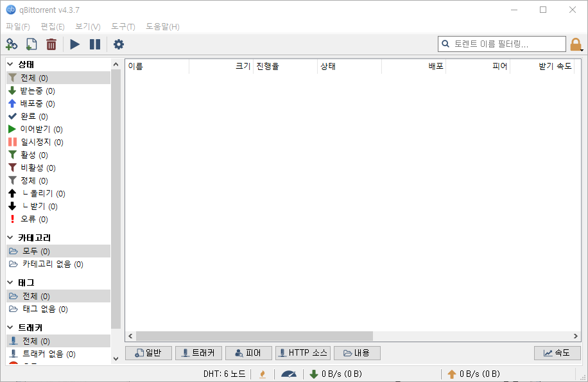Click the 피어 column header
This screenshot has width=588, height=382.
(478, 66)
